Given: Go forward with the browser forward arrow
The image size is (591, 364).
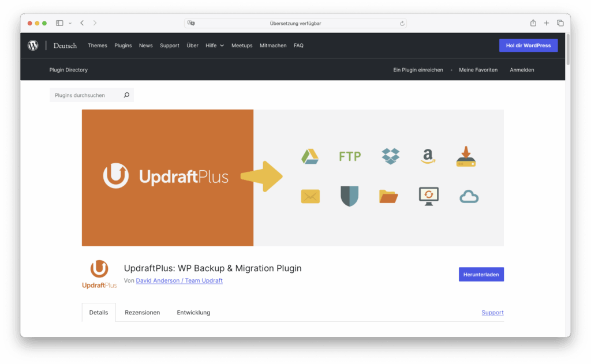Looking at the screenshot, I should [95, 23].
